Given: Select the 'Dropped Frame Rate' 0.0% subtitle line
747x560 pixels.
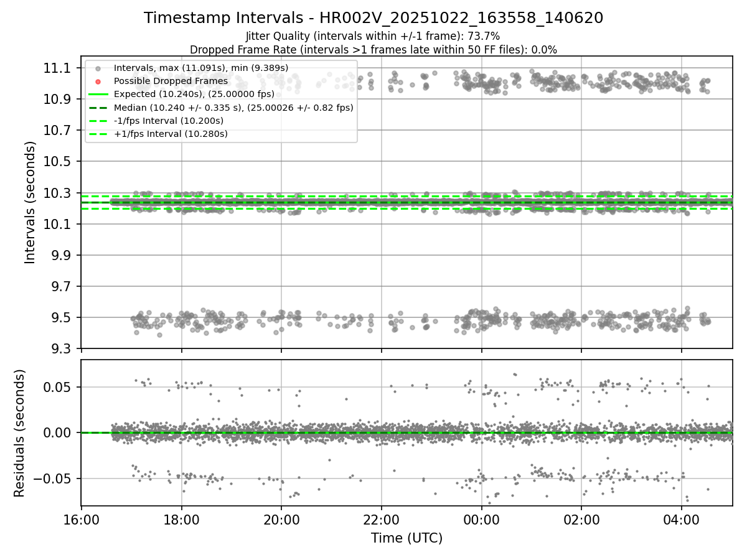Looking at the screenshot, I should [374, 50].
